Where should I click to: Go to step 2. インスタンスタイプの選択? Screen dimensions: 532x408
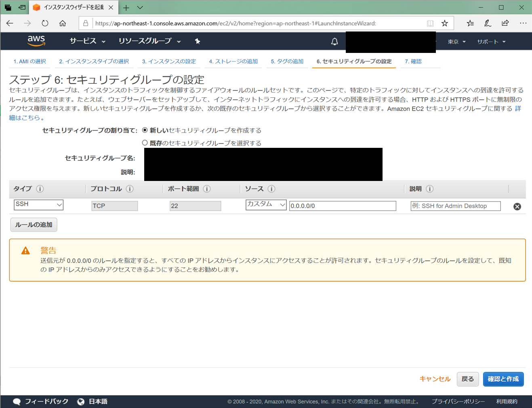pyautogui.click(x=94, y=61)
